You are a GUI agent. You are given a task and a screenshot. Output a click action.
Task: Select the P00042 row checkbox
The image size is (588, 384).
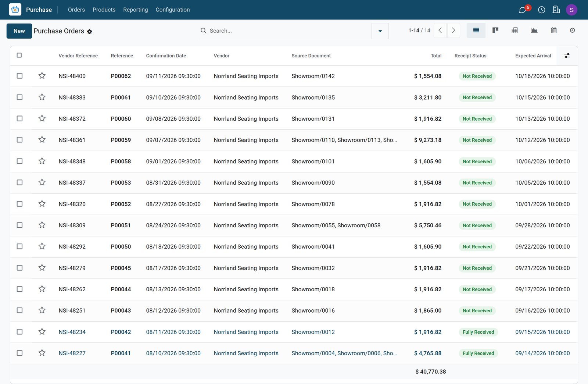[19, 332]
